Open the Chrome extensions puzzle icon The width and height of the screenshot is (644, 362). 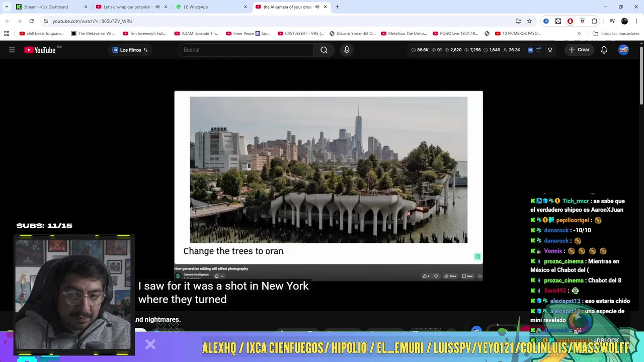point(594,21)
